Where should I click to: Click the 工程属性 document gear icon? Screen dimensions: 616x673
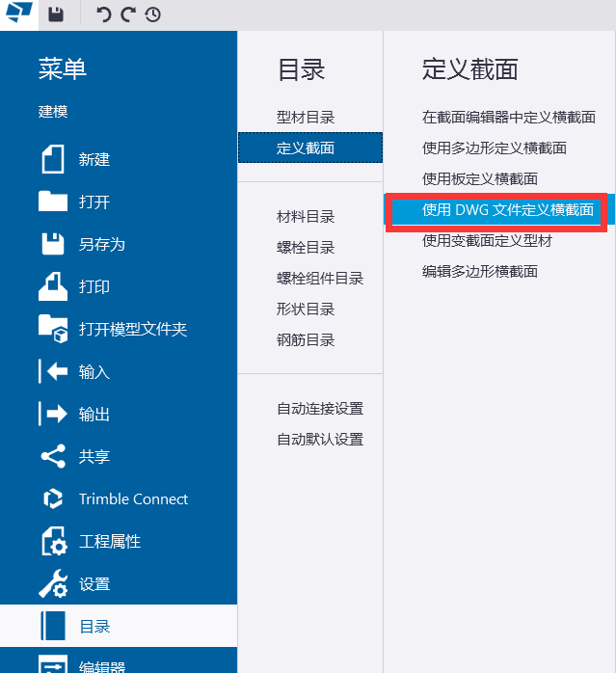click(x=54, y=541)
